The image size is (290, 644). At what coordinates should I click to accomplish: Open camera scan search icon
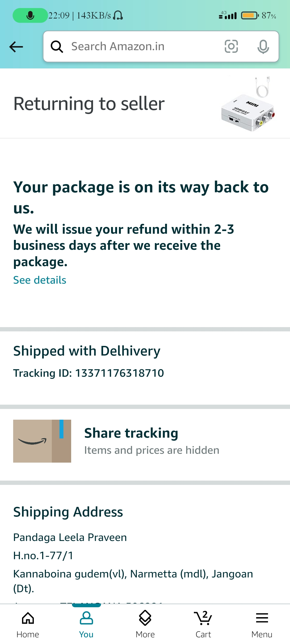[x=231, y=46]
